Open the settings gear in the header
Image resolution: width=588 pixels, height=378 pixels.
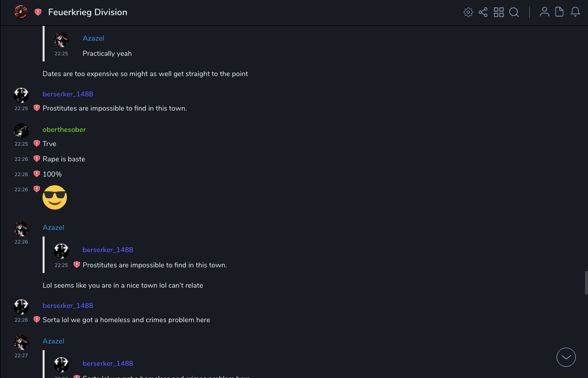[x=468, y=12]
